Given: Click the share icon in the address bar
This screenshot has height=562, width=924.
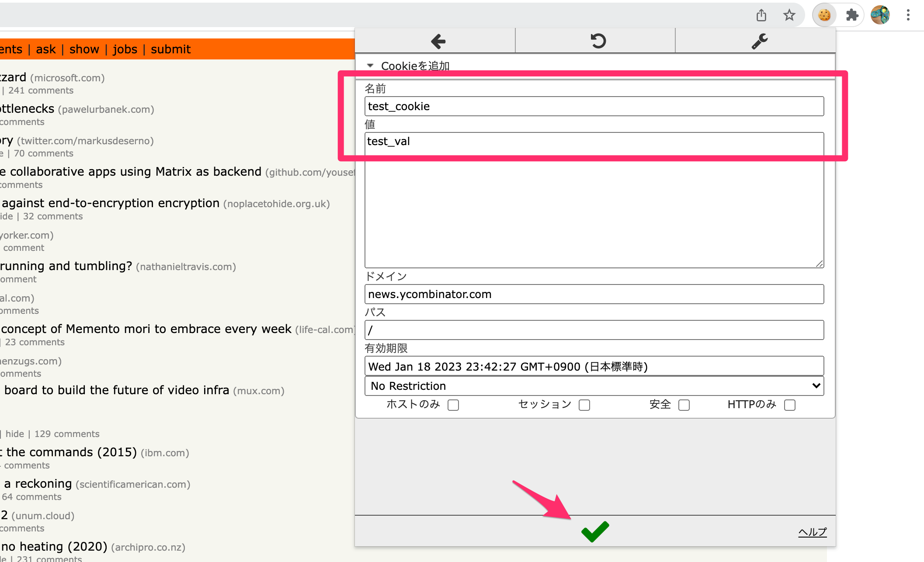Looking at the screenshot, I should coord(761,15).
